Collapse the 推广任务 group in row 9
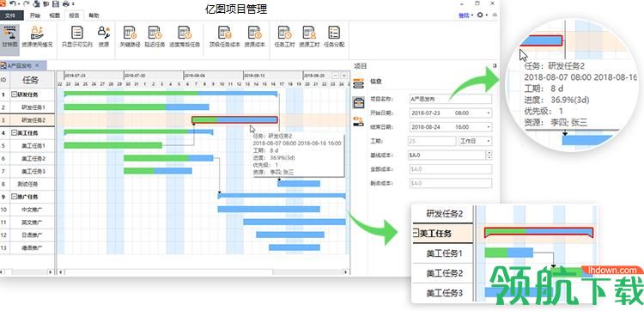 pyautogui.click(x=14, y=197)
